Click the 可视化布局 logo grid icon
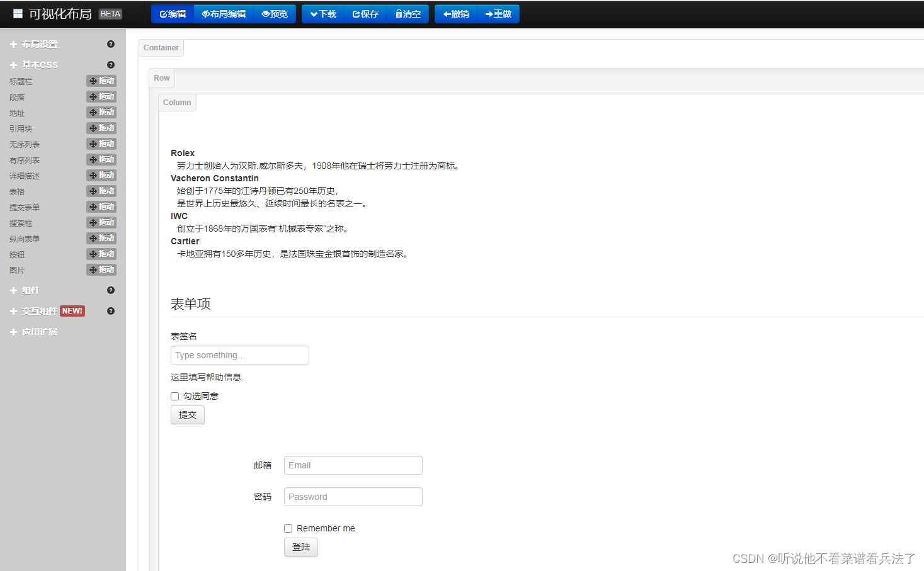The image size is (924, 571). [x=18, y=13]
